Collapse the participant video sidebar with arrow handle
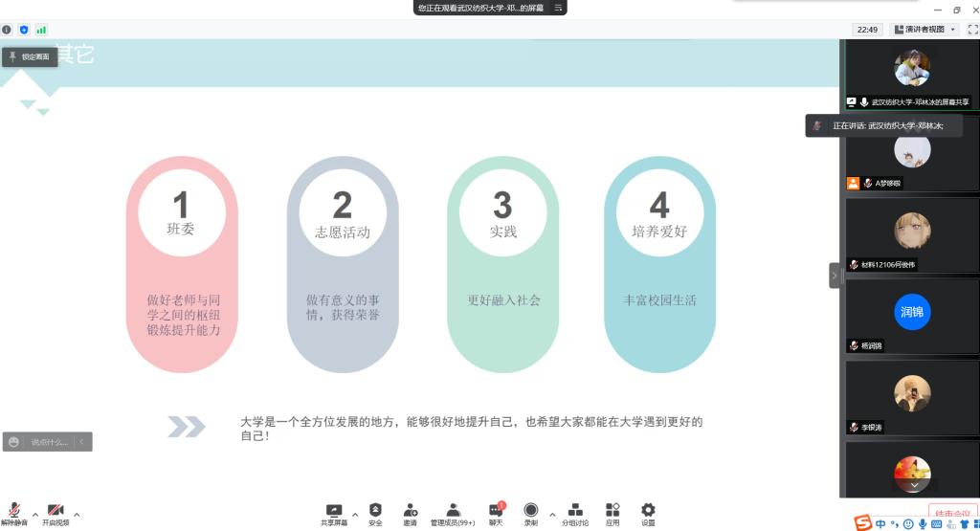The image size is (980, 531). [834, 276]
